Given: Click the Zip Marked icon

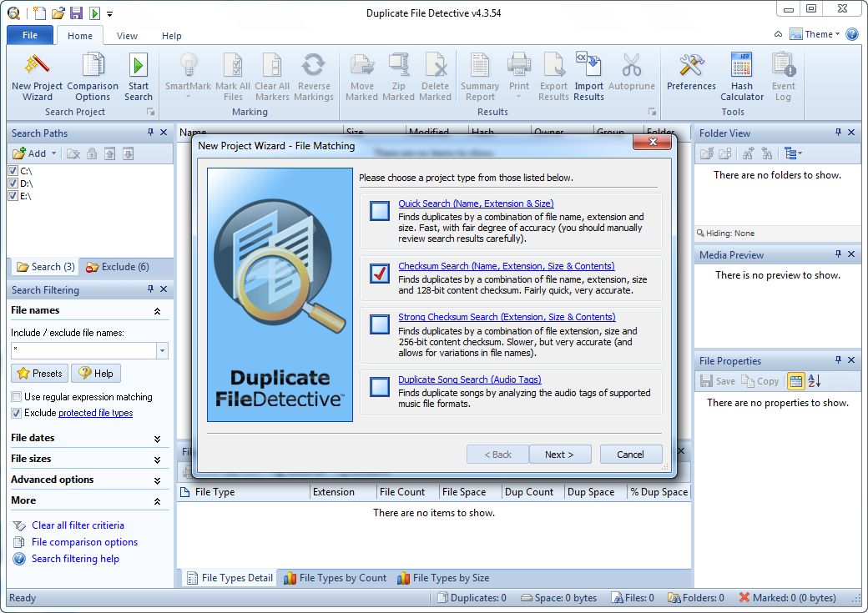Looking at the screenshot, I should [399, 65].
